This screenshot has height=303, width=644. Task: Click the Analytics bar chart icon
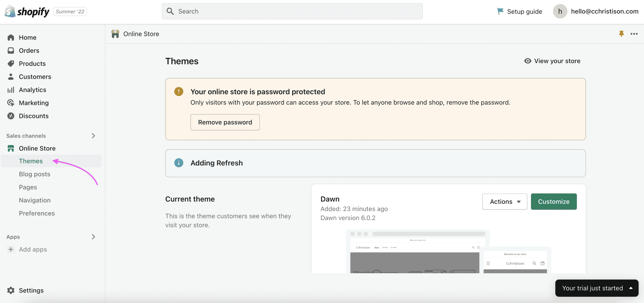pos(11,90)
